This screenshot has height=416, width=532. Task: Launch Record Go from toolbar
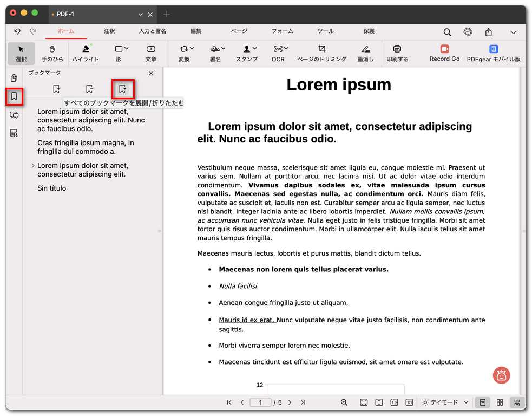[x=444, y=53]
